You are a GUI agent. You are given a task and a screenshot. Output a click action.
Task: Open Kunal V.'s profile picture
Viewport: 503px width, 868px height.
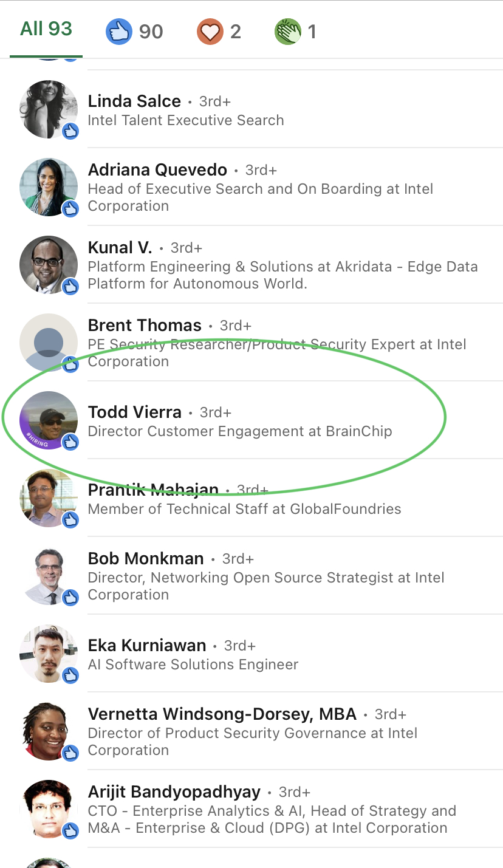point(47,265)
